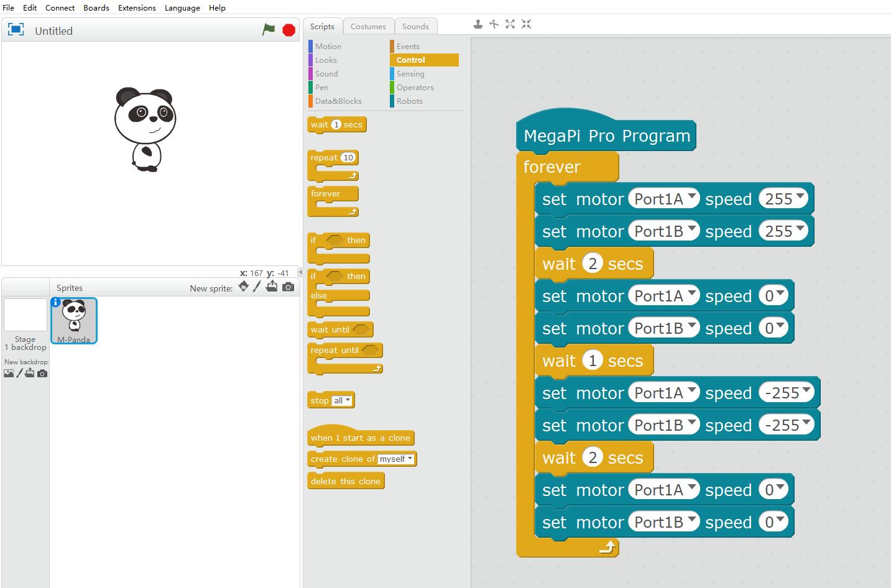Create new sprite from camera icon
Viewport: 891px width, 588px height.
tap(288, 287)
